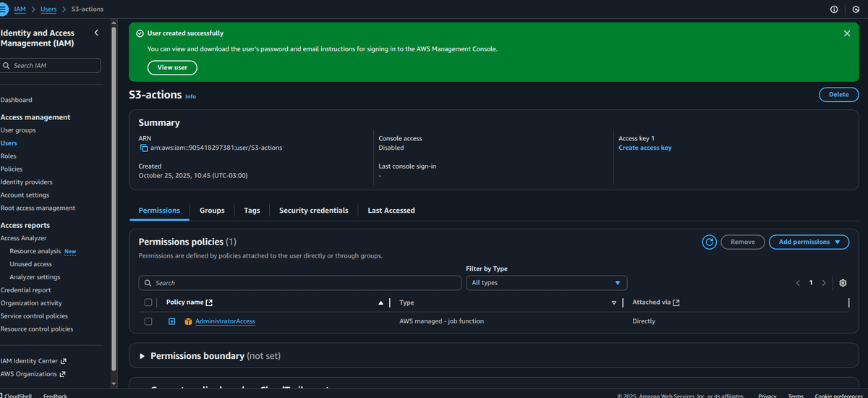This screenshot has width=868, height=398.
Task: Check the AdministratorAccess policy checkbox
Action: 148,321
